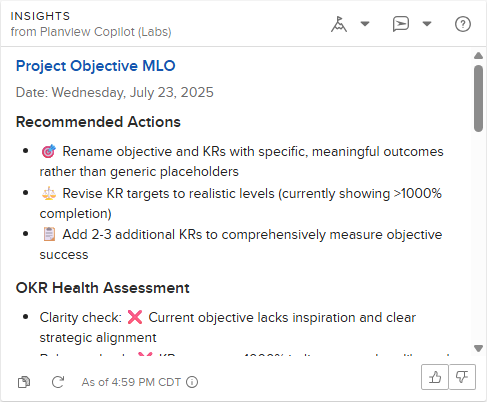The width and height of the screenshot is (487, 402).
Task: Click the clipboard emoji before Add 2-3 KRs
Action: pyautogui.click(x=49, y=234)
